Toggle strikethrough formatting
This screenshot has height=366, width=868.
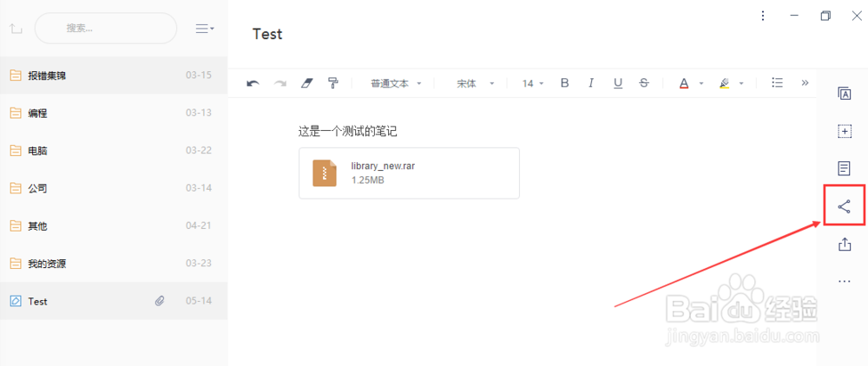point(644,83)
